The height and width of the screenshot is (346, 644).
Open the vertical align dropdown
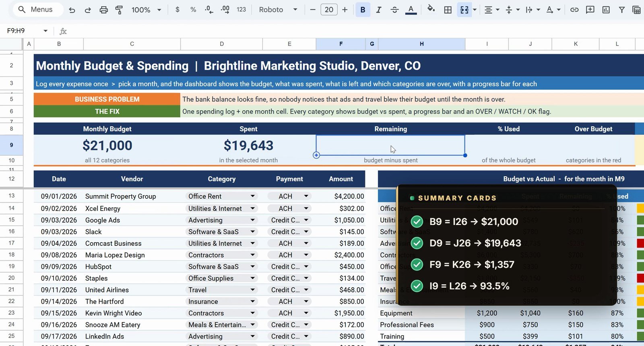(x=512, y=10)
